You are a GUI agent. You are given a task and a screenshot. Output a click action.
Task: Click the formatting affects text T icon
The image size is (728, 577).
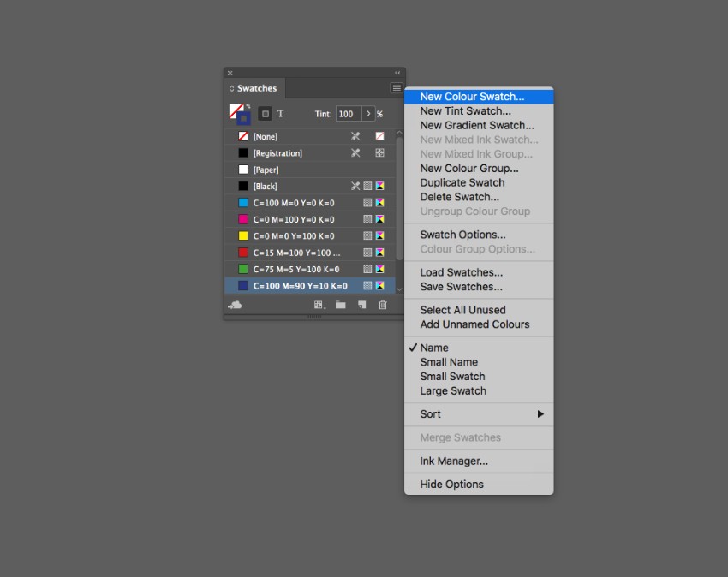(x=280, y=114)
